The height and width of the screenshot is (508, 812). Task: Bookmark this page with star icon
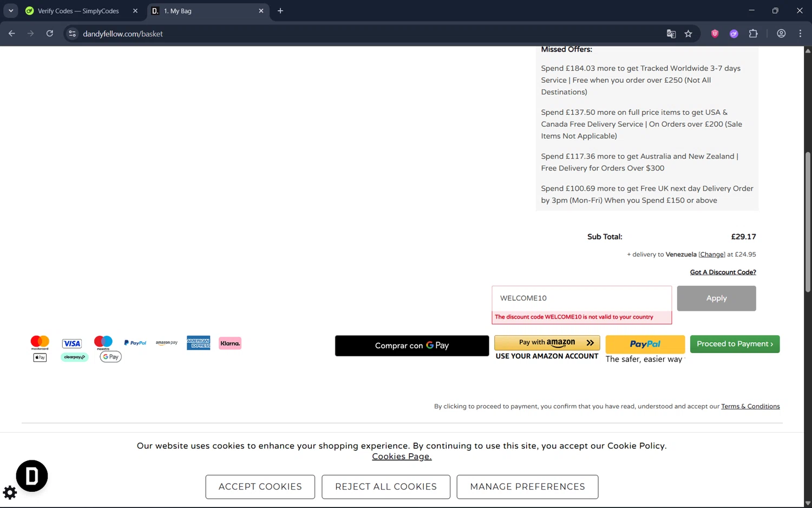coord(688,34)
